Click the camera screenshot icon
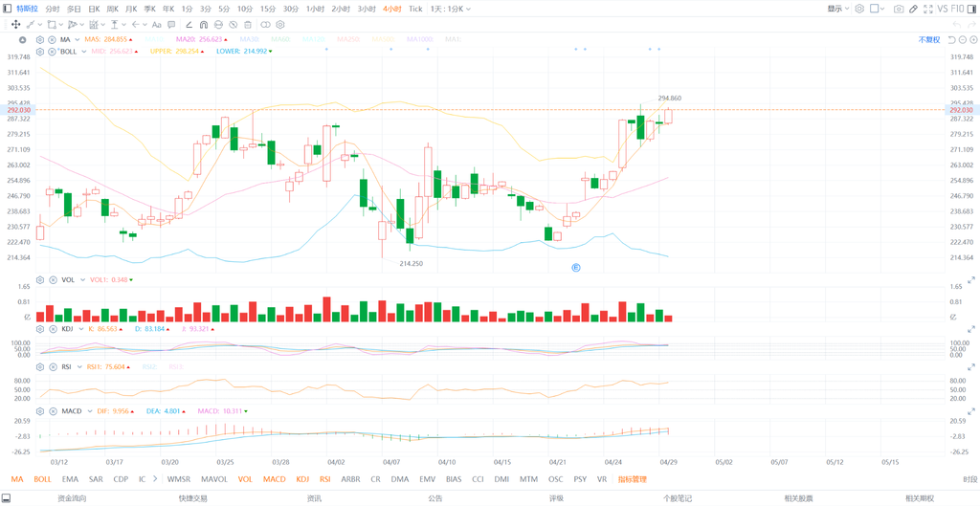This screenshot has width=980, height=506. coord(899,9)
